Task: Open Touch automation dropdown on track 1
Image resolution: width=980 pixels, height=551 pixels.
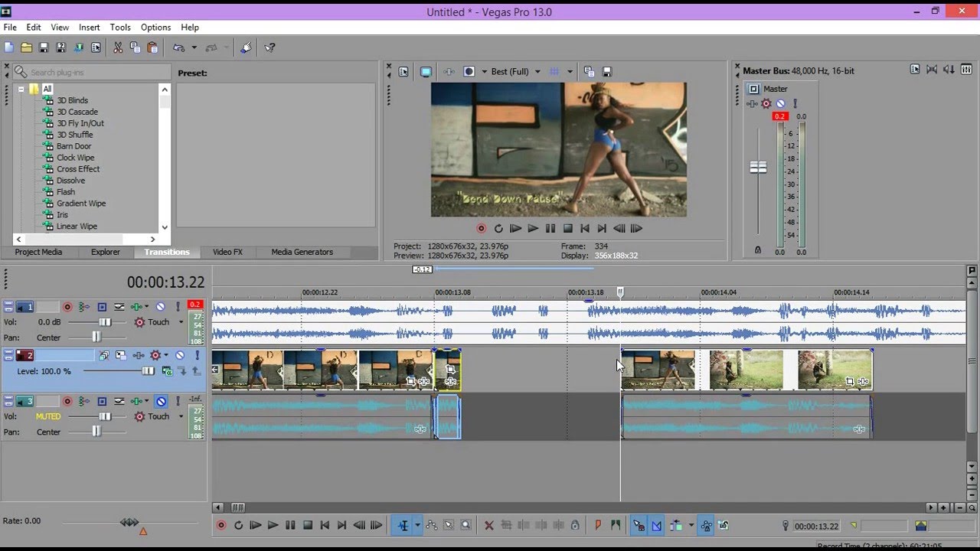Action: (181, 322)
